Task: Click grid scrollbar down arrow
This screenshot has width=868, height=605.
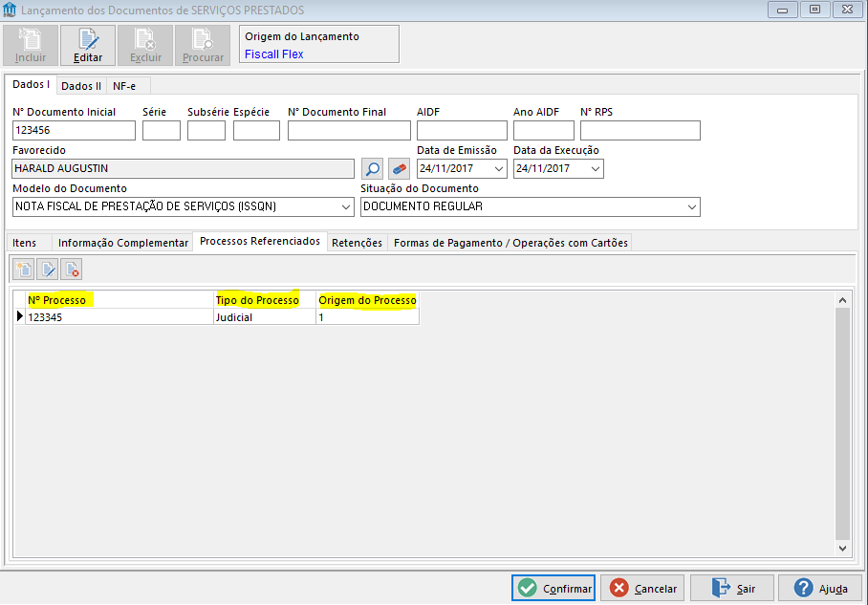Action: (842, 549)
